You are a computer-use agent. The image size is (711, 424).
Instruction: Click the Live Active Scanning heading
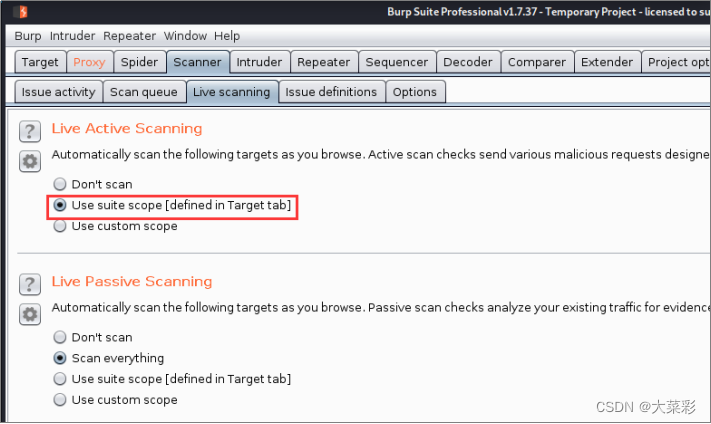(127, 129)
